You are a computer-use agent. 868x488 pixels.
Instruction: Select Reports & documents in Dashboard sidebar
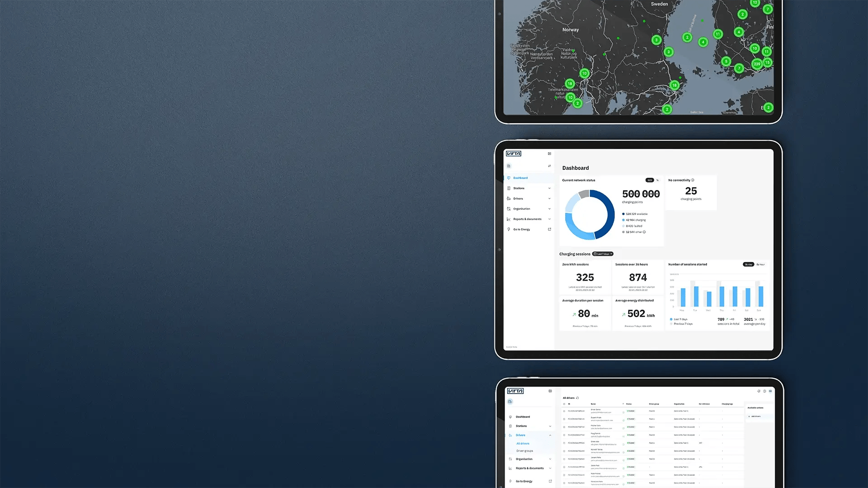(x=527, y=219)
